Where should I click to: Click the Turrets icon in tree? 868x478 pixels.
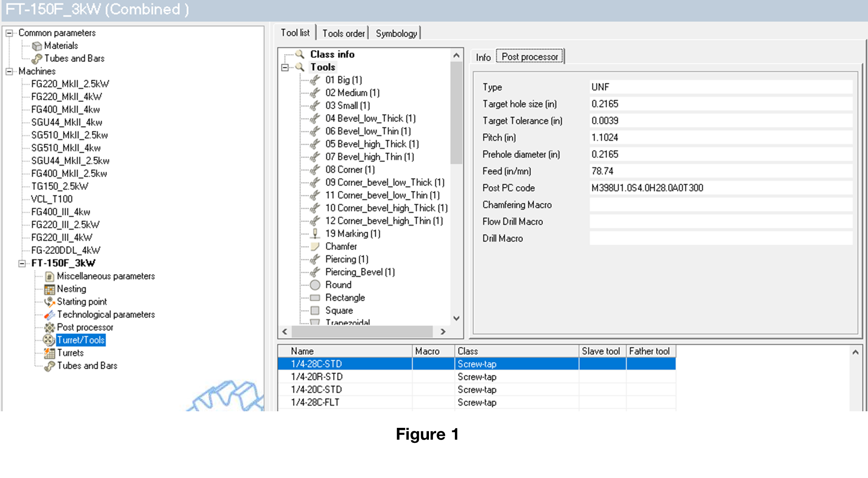49,353
